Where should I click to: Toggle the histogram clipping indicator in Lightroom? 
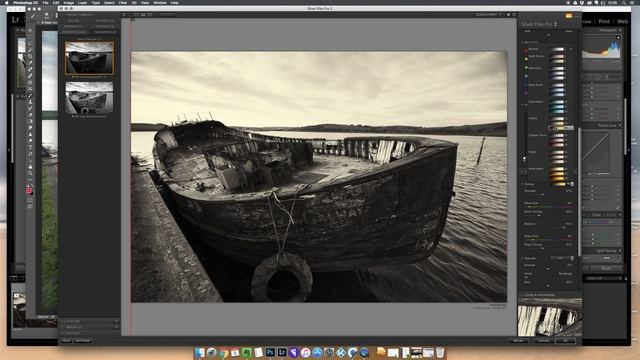pyautogui.click(x=618, y=37)
